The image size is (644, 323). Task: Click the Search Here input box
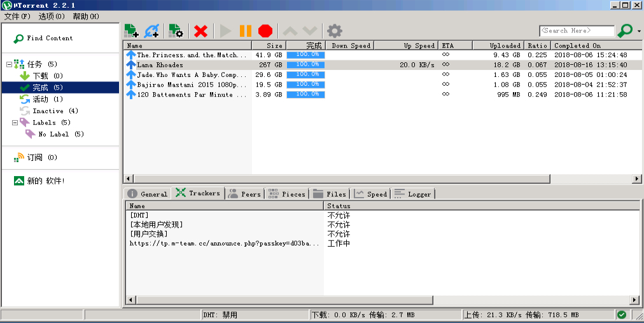[577, 31]
